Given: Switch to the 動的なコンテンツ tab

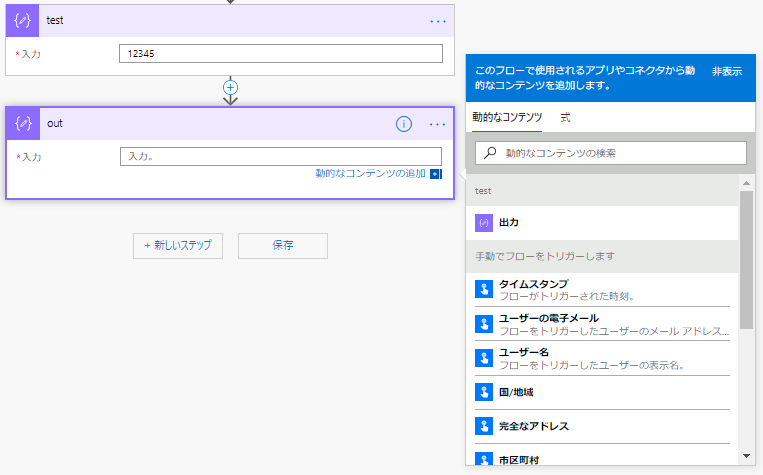Looking at the screenshot, I should [507, 117].
